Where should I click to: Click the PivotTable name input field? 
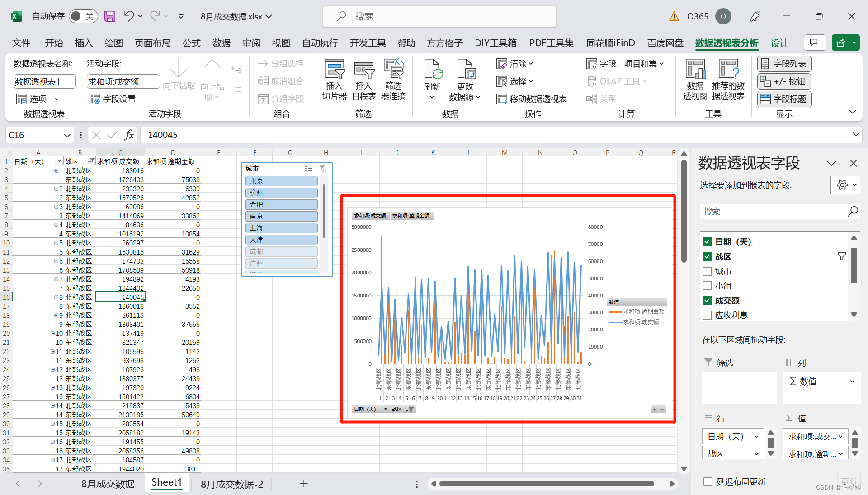(x=44, y=81)
